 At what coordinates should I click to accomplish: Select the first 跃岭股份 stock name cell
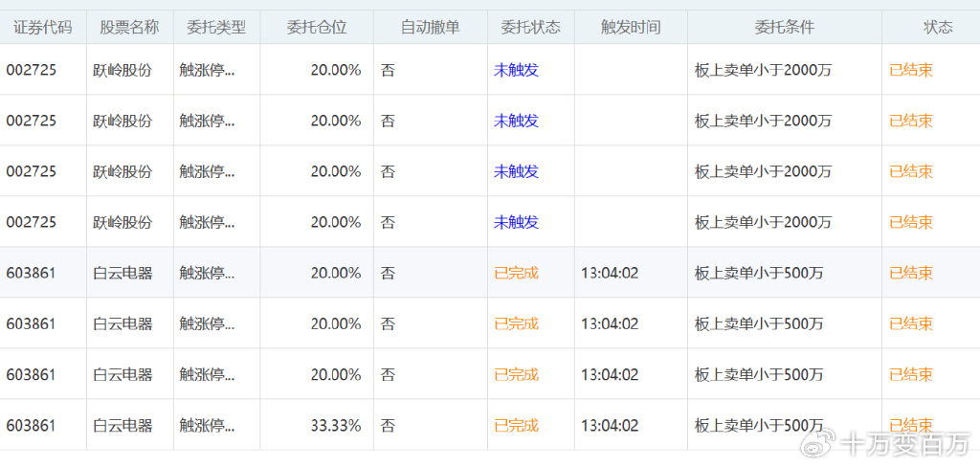[122, 70]
